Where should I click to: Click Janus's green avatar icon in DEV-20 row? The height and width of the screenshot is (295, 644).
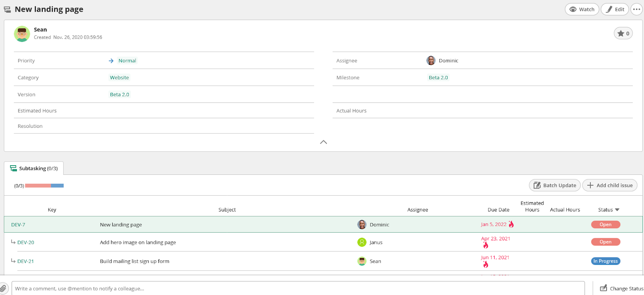coord(362,242)
